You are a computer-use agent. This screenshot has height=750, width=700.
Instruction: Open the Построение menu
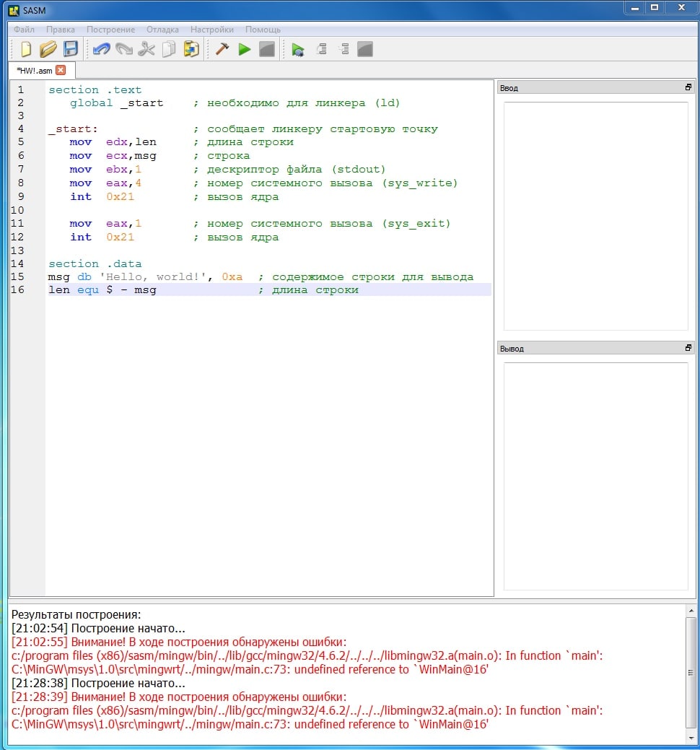110,30
